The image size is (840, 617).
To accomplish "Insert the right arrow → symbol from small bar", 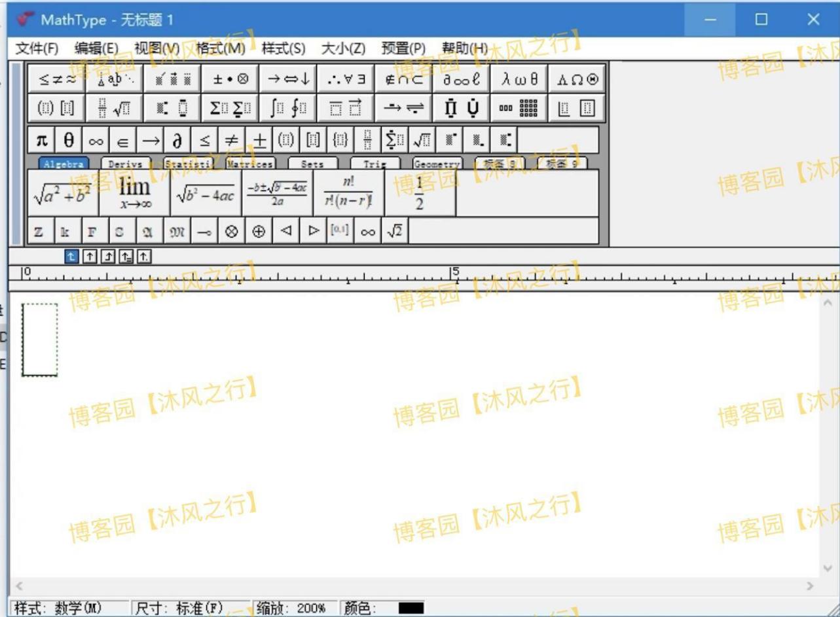I will pyautogui.click(x=151, y=140).
